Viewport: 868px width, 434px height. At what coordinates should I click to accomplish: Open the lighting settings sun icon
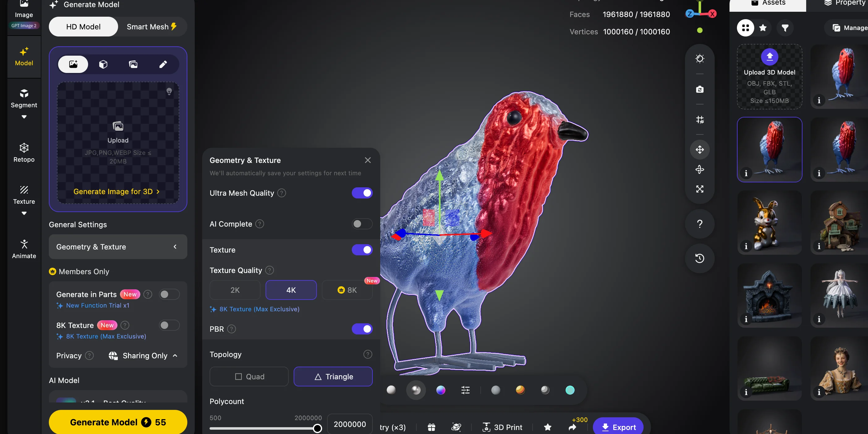click(x=700, y=59)
